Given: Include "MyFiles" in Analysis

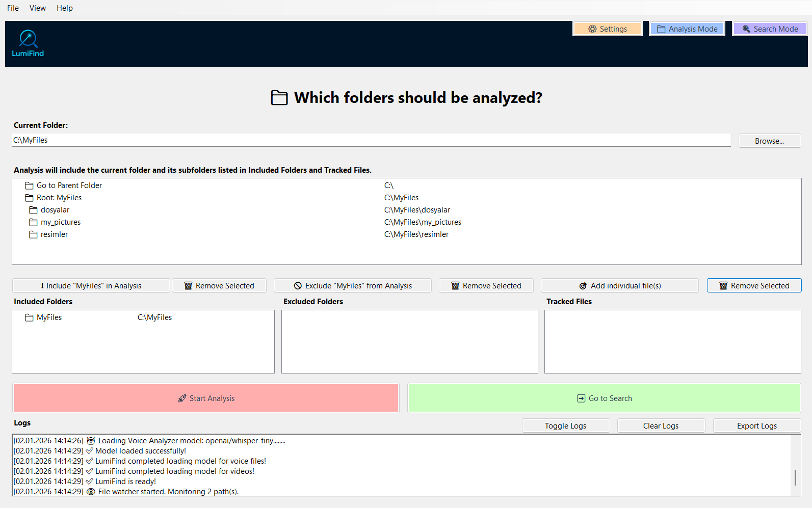Looking at the screenshot, I should click(x=91, y=286).
